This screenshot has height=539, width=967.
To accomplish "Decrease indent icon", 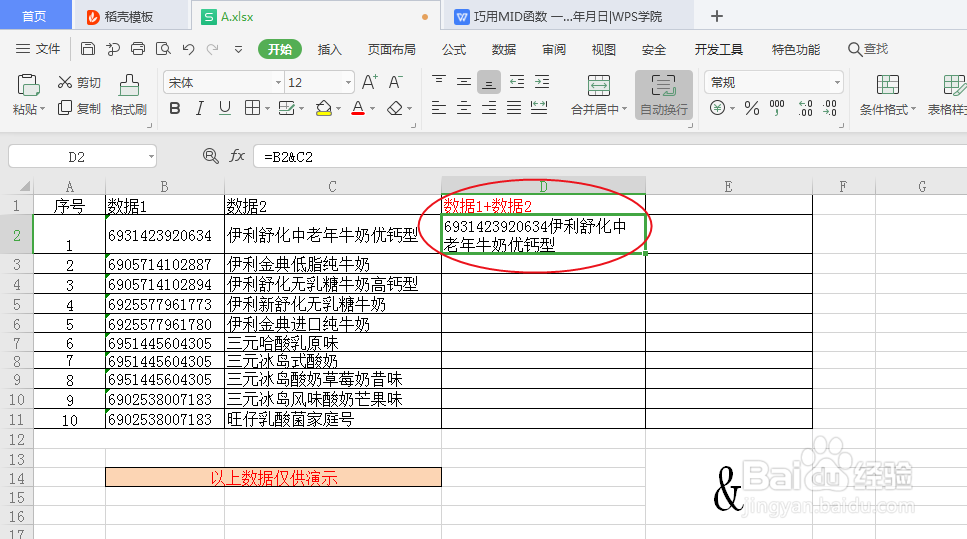I will pos(517,81).
